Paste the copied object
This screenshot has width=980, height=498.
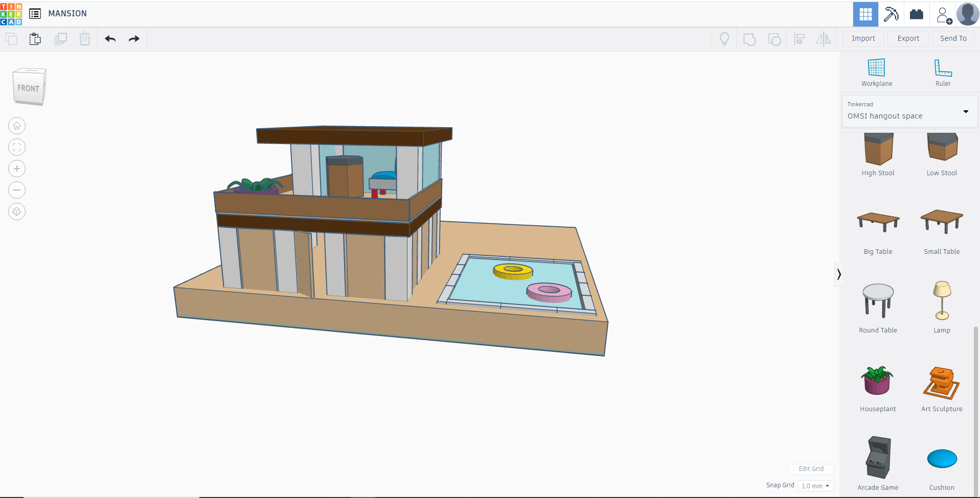click(x=35, y=38)
